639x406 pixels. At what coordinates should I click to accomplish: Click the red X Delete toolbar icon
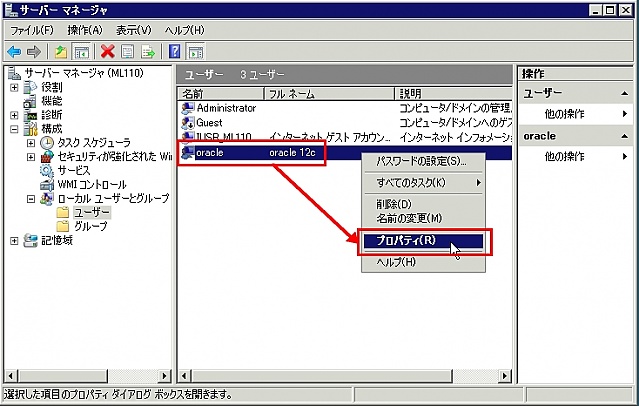coord(108,52)
